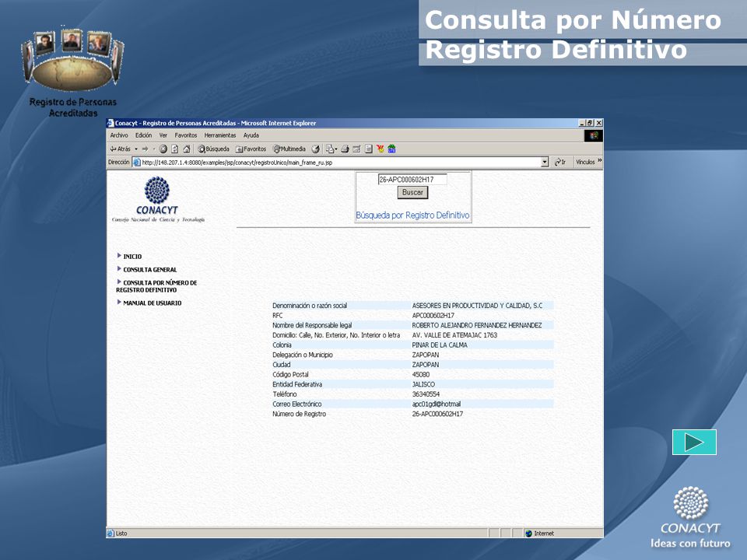747x560 pixels.
Task: Expand the Vínculos links chevron
Action: pyautogui.click(x=600, y=161)
